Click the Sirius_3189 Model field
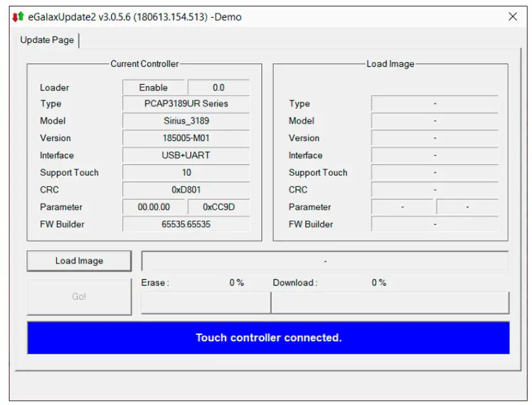532x405 pixels. point(185,121)
